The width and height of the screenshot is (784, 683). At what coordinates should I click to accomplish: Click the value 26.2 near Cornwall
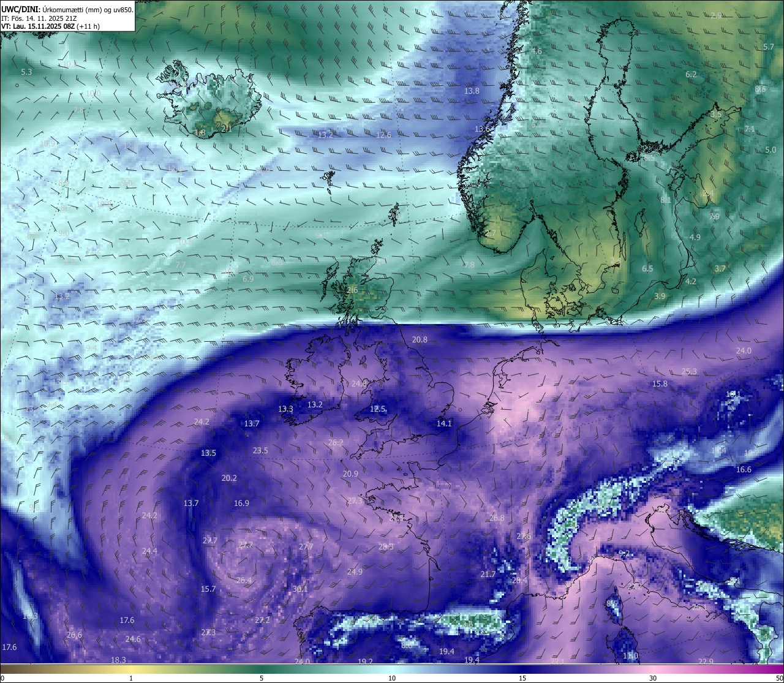point(336,442)
